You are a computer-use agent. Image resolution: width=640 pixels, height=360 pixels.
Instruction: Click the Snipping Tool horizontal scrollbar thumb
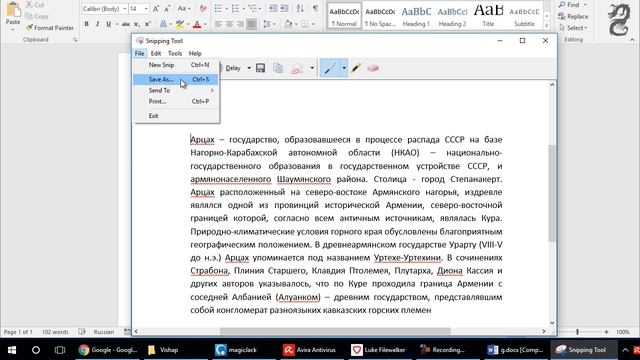[335, 331]
